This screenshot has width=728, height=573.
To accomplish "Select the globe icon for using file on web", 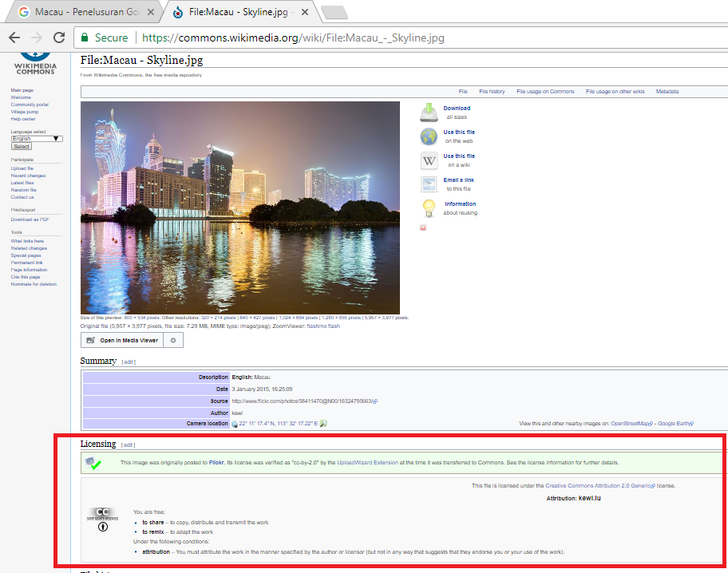I will coord(428,136).
